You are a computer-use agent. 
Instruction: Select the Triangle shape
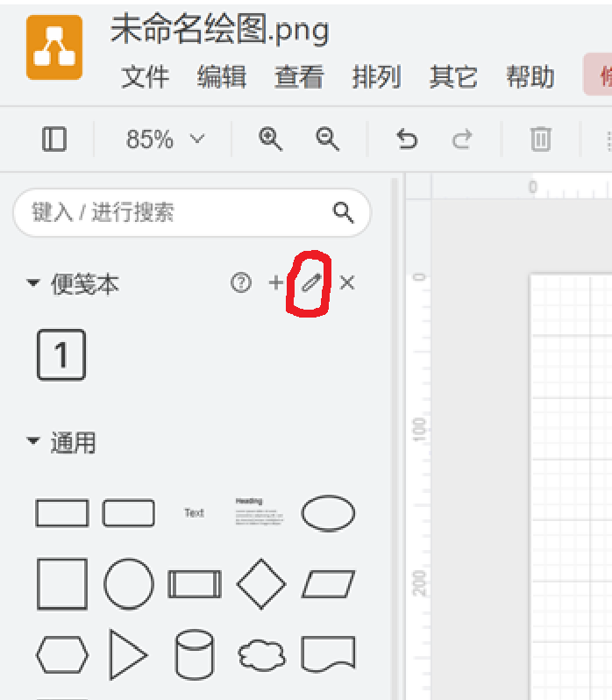point(129,654)
